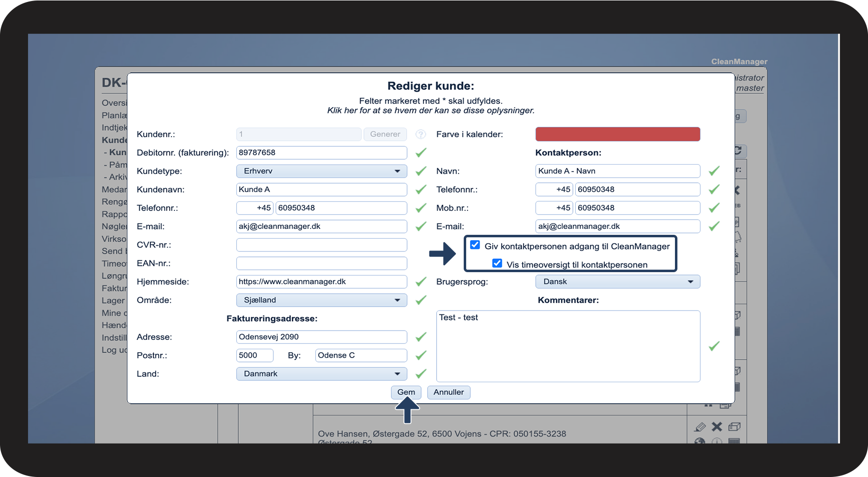Click the edit pencil icon in Ove Hansen row
This screenshot has width=868, height=477.
tap(700, 426)
